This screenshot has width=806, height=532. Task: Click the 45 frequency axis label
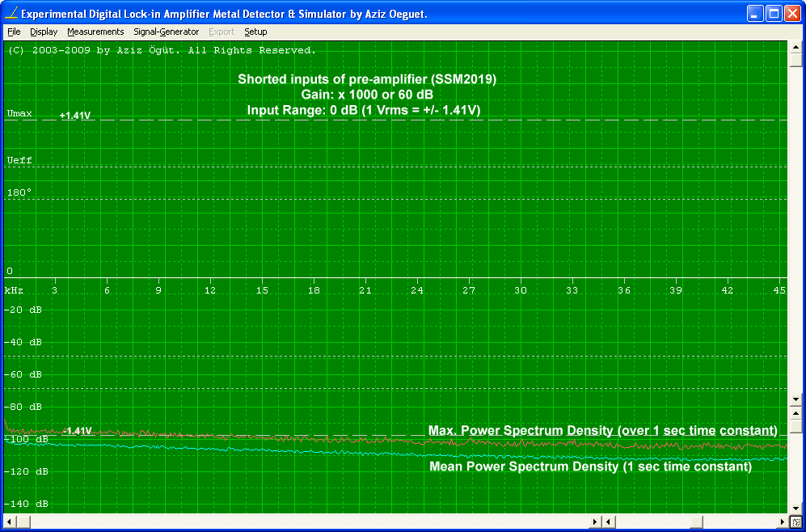coord(780,290)
